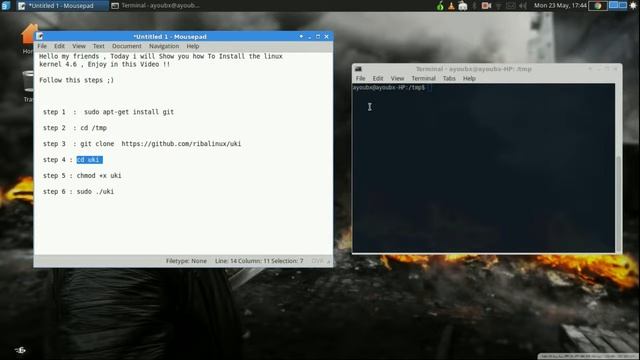Click the 'Follow this steps ;)' line
Screen dimensions: 640x360
[76, 80]
